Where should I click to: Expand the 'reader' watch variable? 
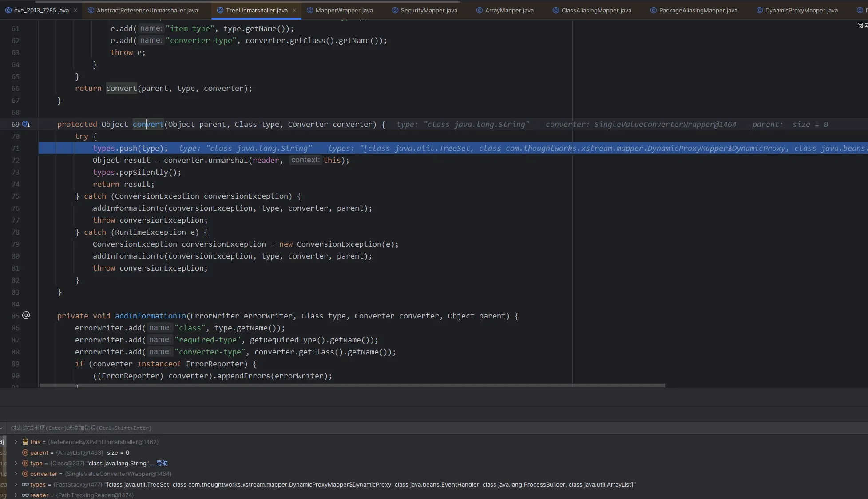[16, 495]
